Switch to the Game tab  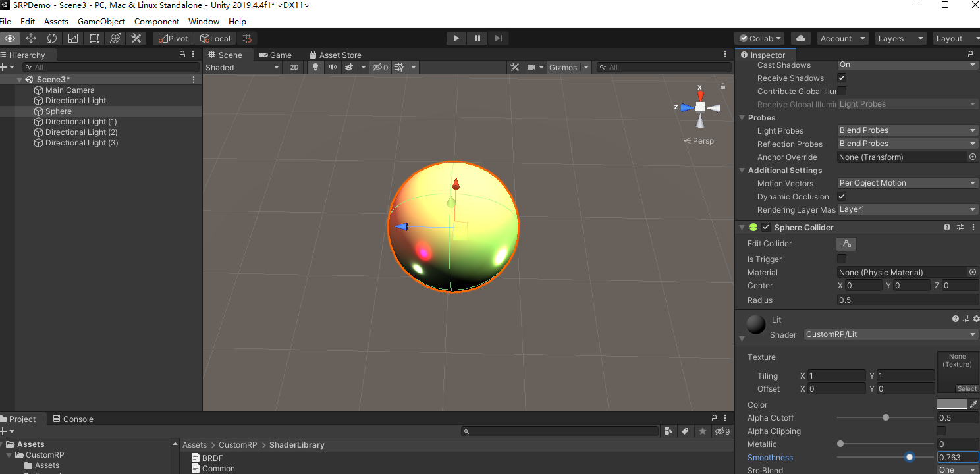tap(275, 55)
